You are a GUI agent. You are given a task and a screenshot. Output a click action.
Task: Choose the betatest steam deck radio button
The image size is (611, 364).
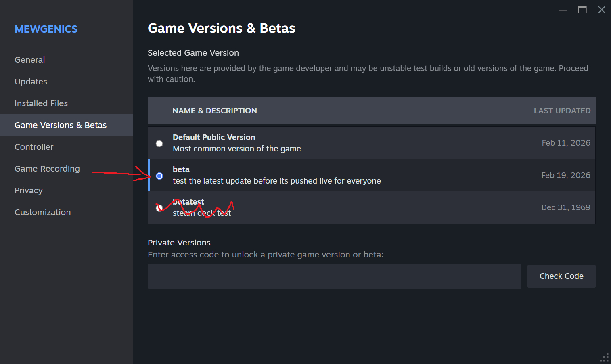pyautogui.click(x=159, y=208)
